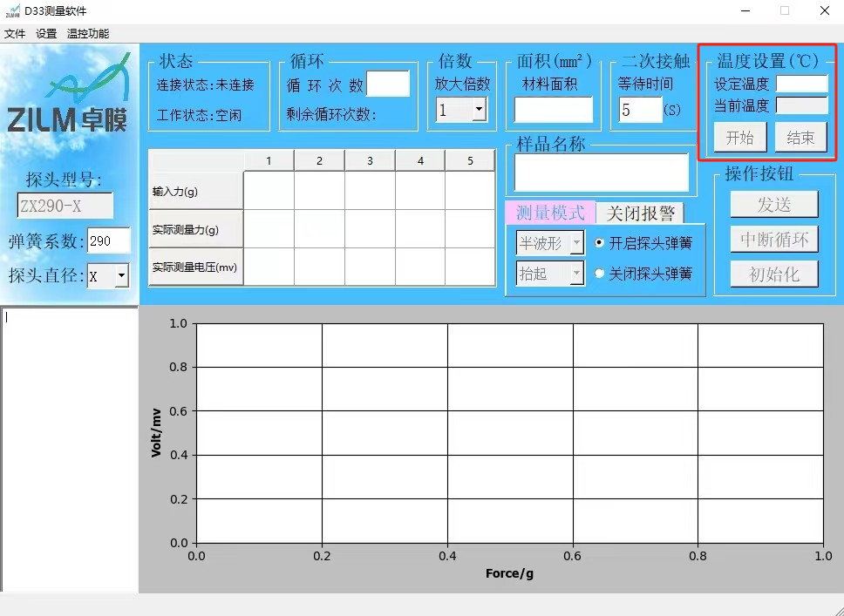Open the 温控功能 menu
Screen dimensions: 844x616
88,34
